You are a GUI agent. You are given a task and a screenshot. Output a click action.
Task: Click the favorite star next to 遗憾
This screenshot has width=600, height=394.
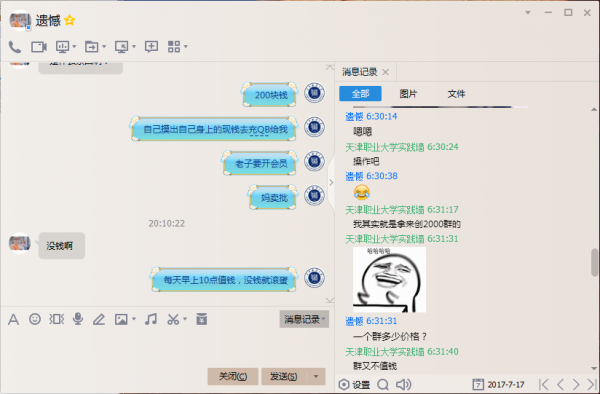(70, 20)
